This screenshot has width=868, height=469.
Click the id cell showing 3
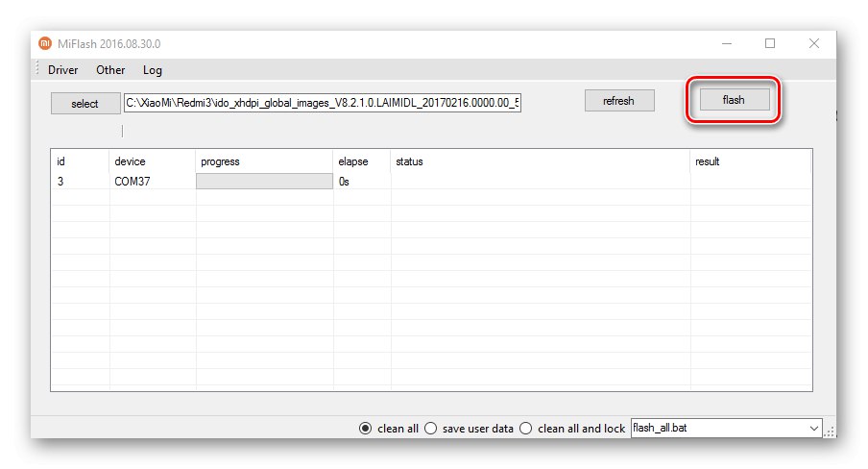(x=80, y=182)
